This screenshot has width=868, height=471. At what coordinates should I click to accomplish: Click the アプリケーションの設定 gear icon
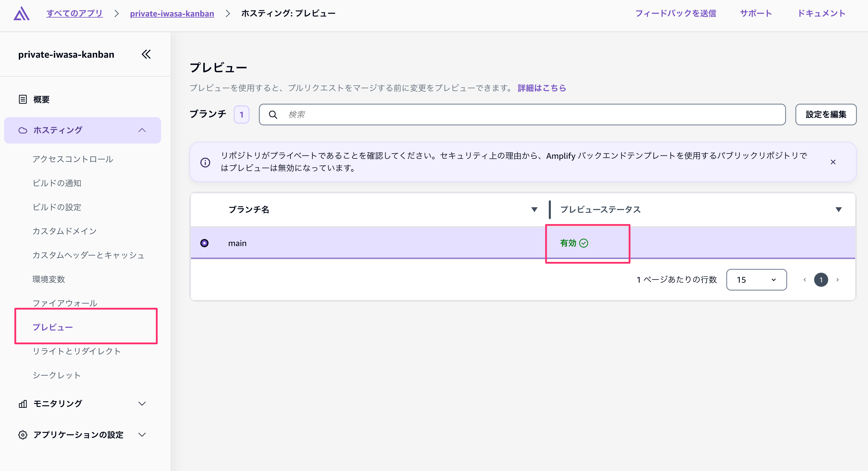point(23,435)
